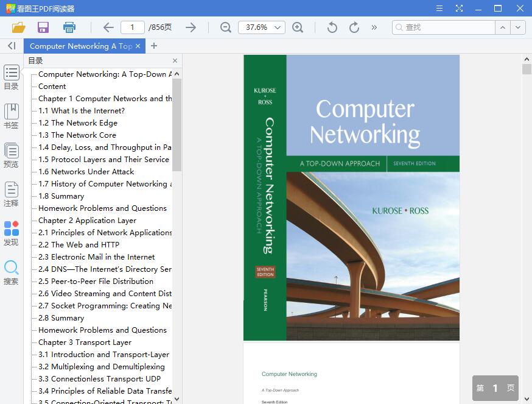This screenshot has height=404, width=532.
Task: Go to 1.4 Delay, Loss, and Throughput
Action: click(105, 147)
